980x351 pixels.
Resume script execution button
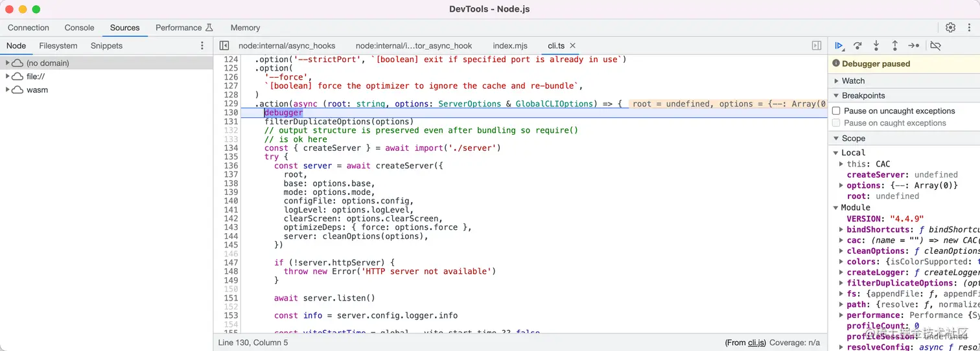(839, 46)
